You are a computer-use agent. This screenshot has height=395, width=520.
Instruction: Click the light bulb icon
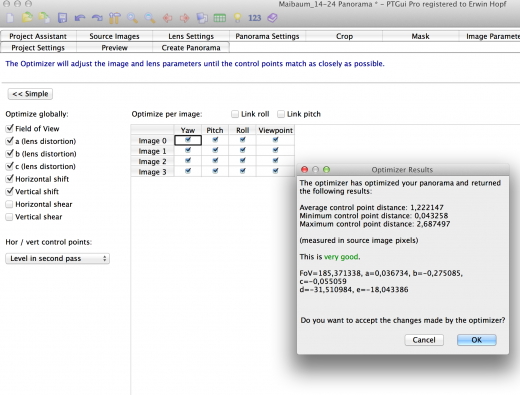coord(237,18)
